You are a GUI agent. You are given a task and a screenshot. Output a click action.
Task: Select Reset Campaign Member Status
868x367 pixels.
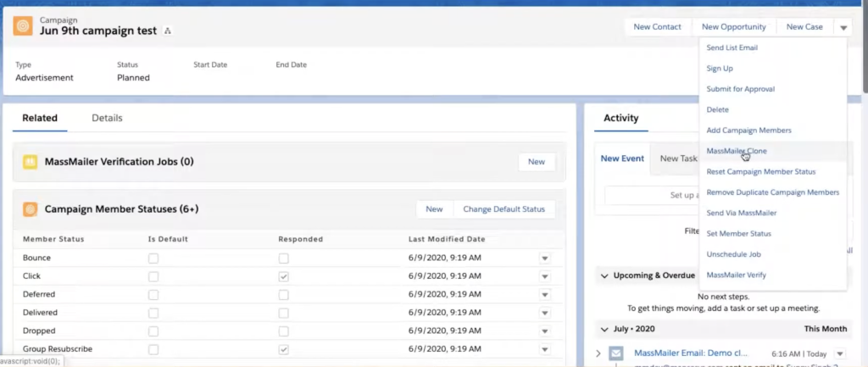(761, 171)
